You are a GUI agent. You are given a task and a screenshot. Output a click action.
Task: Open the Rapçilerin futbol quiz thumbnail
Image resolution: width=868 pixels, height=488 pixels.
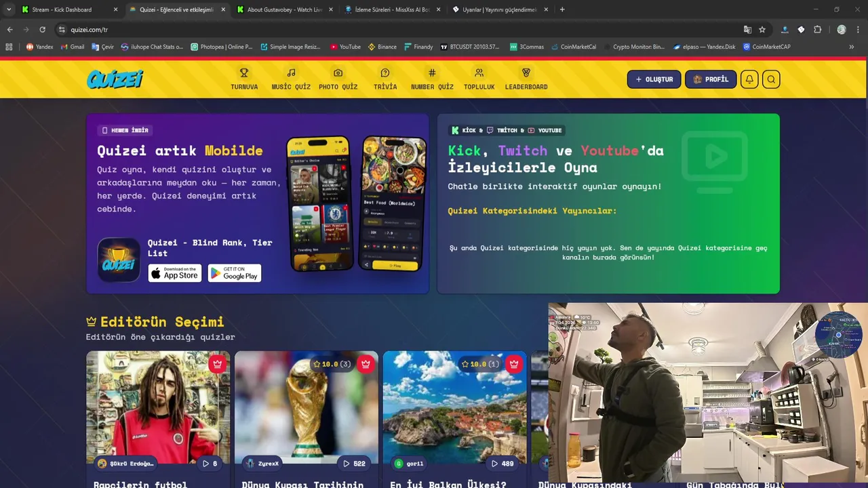tap(158, 407)
